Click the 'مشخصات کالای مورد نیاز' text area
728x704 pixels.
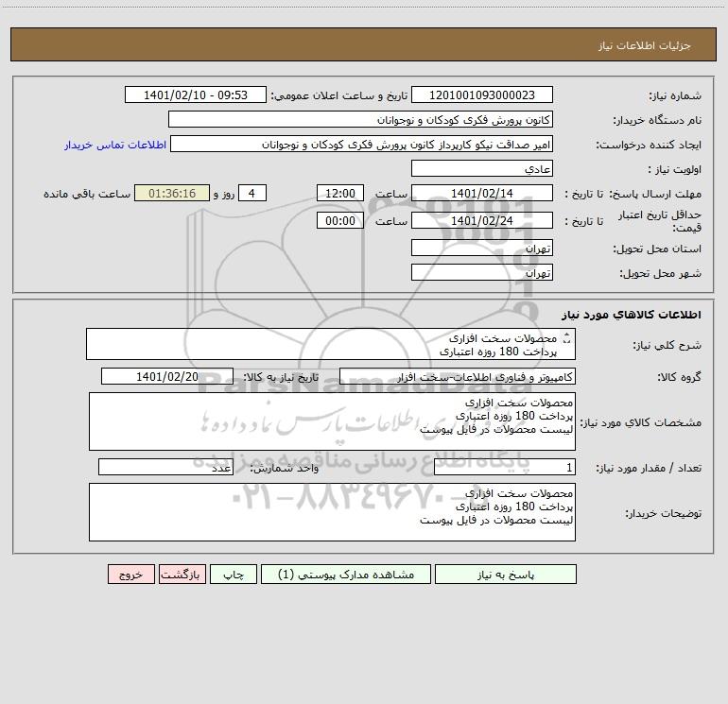(332, 421)
